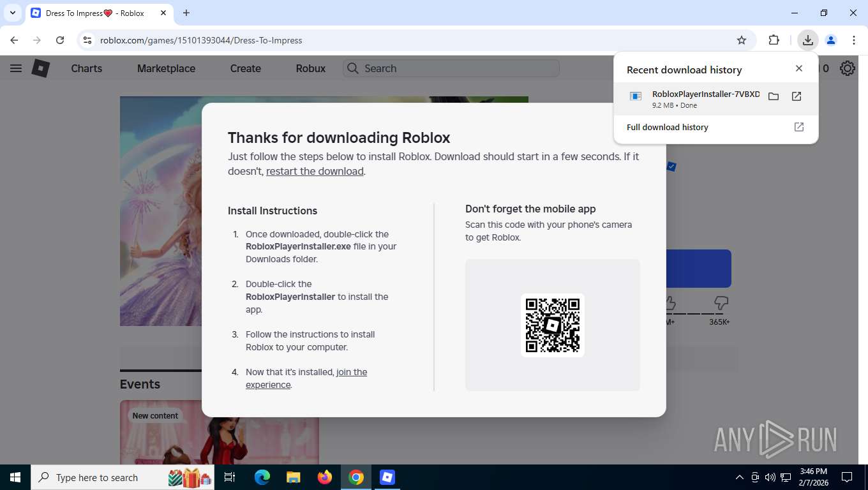
Task: Switch to Chrome in taskbar
Action: coord(356,477)
